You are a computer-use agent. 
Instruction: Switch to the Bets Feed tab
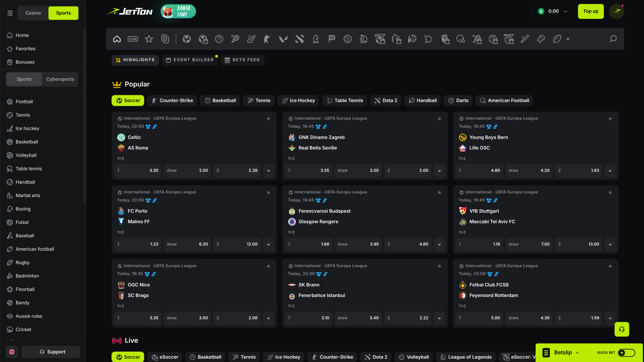pyautogui.click(x=242, y=60)
